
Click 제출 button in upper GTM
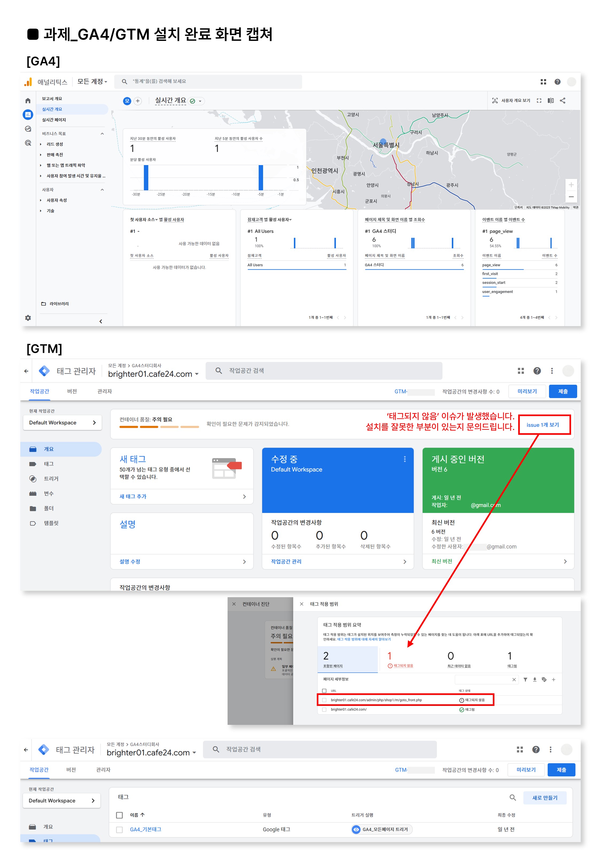563,392
